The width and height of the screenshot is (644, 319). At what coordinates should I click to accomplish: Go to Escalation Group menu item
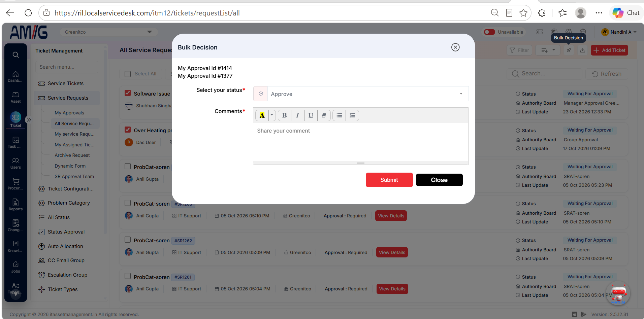pos(67,275)
